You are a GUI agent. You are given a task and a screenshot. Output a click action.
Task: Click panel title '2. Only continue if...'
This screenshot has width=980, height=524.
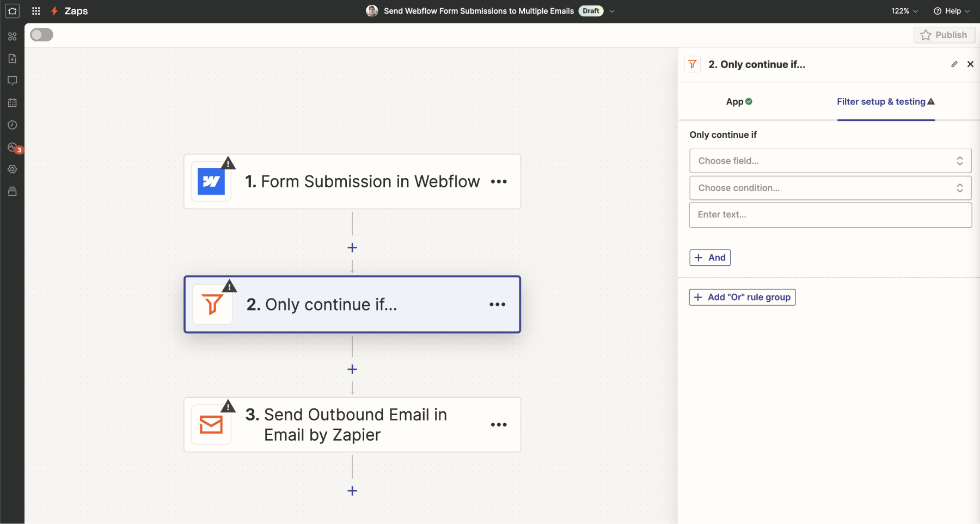(x=757, y=64)
